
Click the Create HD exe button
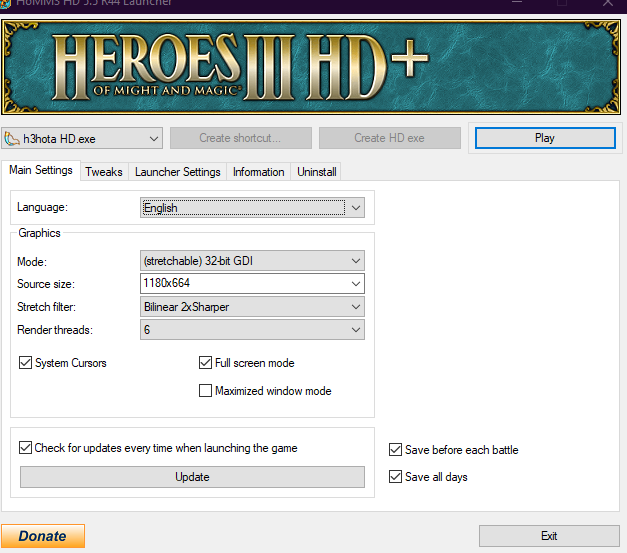389,138
